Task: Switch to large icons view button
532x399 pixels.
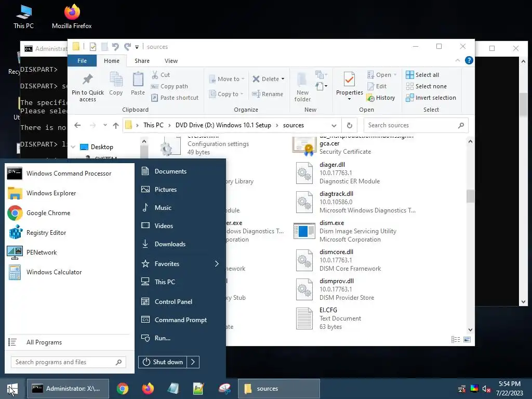Action: (467, 339)
